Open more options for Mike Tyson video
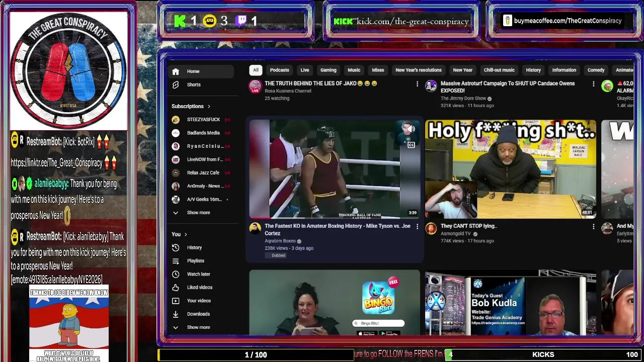 point(417,227)
